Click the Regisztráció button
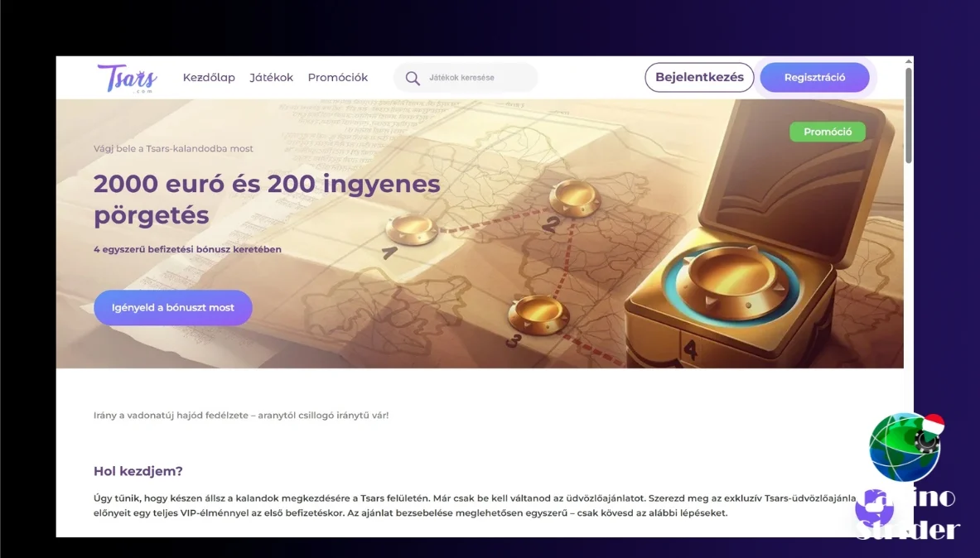This screenshot has height=558, width=980. pyautogui.click(x=814, y=78)
